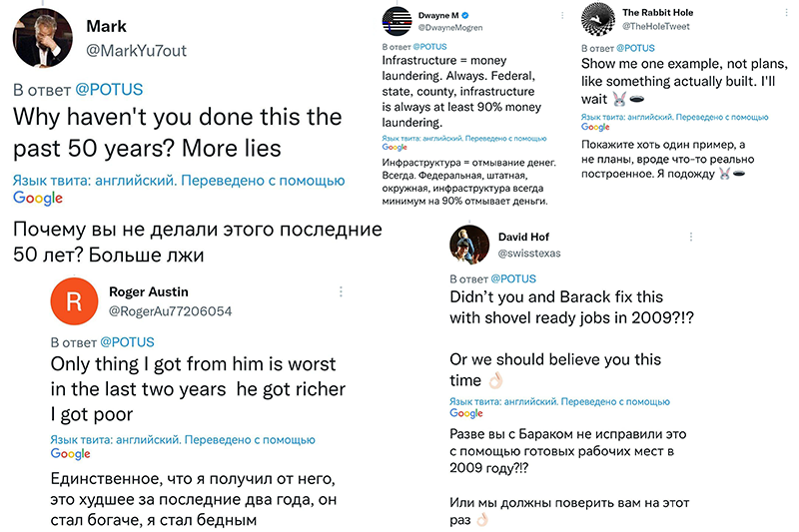Follow @POTUS link in Roger Austin's reply
The height and width of the screenshot is (532, 799).
127,342
